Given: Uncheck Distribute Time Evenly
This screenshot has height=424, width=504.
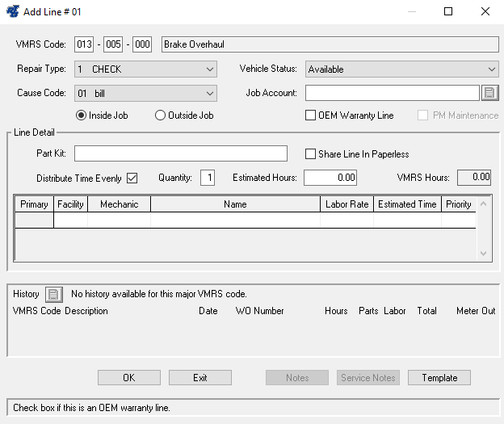Looking at the screenshot, I should pos(132,178).
